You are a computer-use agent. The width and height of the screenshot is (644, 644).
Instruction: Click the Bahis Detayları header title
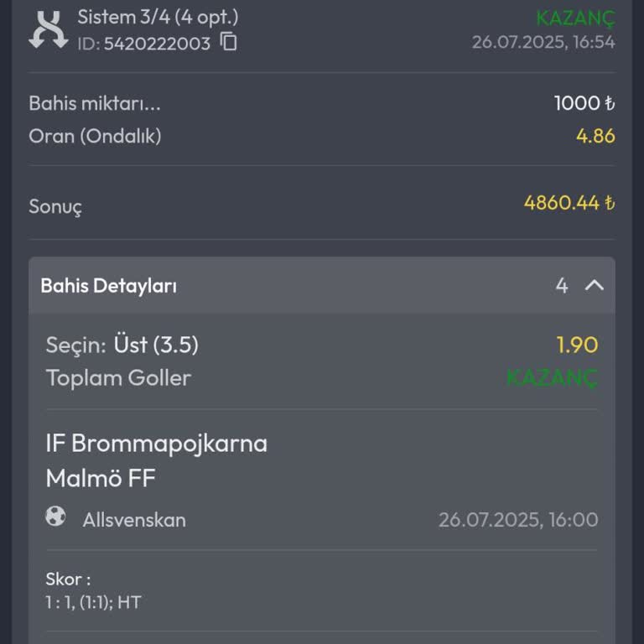point(109,286)
